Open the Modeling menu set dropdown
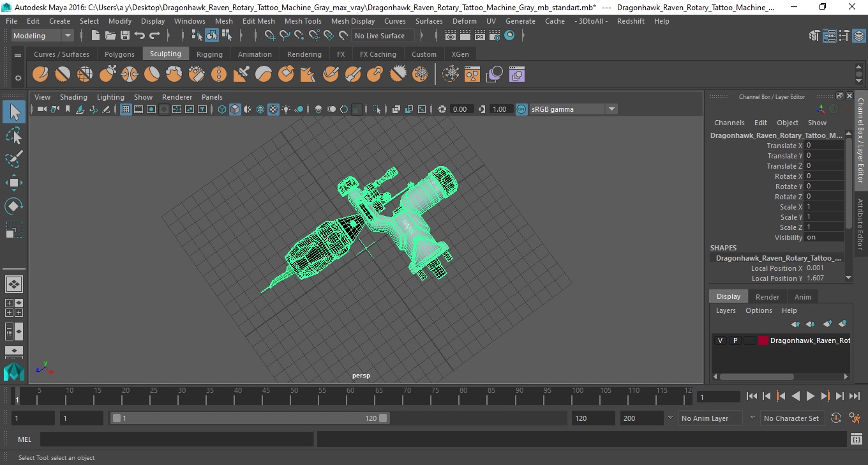Screen dimensions: 868x465 42,36
